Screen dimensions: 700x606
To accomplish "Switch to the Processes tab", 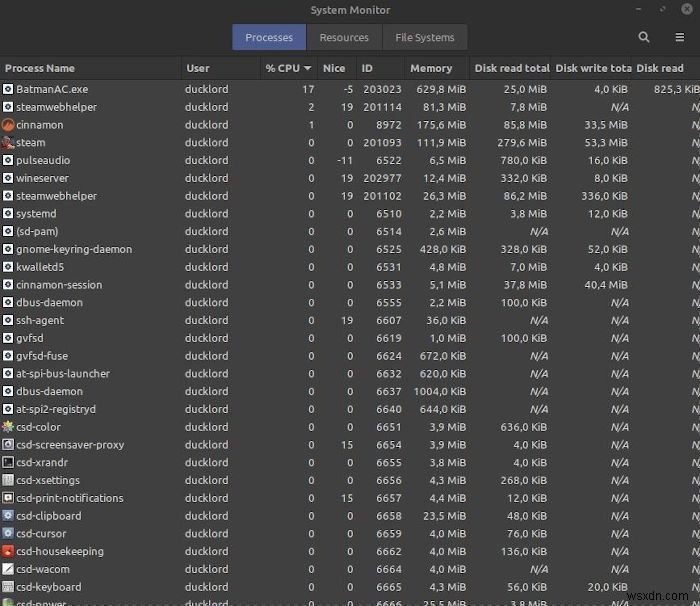I will point(269,37).
